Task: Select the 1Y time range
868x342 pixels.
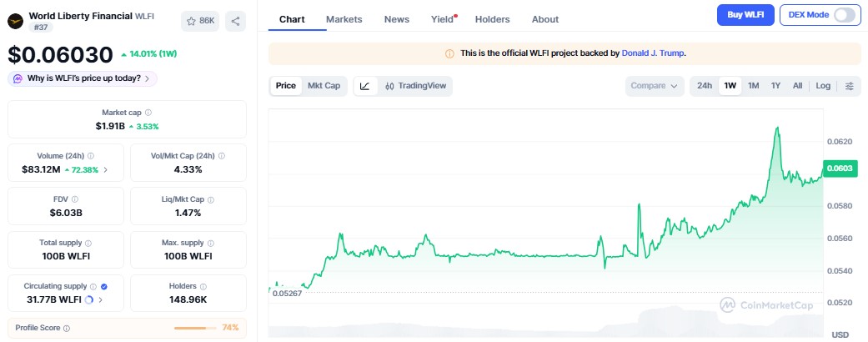Action: (775, 86)
